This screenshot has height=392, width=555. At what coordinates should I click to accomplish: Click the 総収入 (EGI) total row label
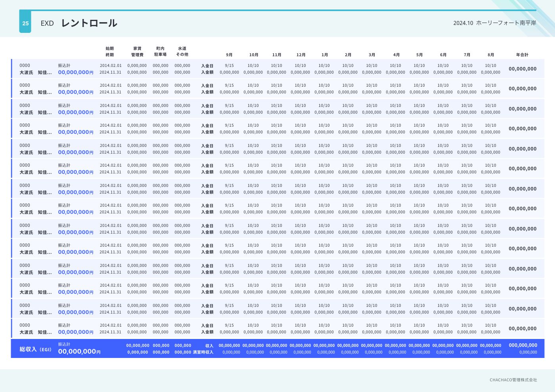35,349
